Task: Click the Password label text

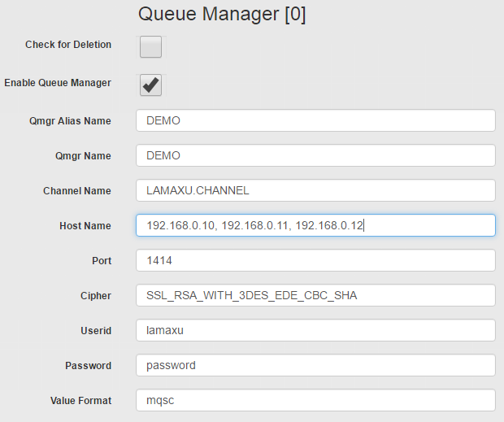Action: [88, 366]
